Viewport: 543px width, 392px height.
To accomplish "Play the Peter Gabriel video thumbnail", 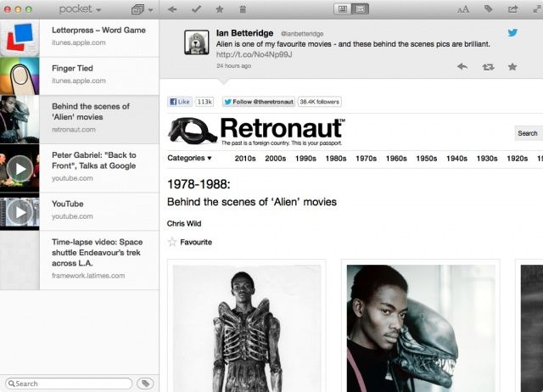I will tap(20, 168).
